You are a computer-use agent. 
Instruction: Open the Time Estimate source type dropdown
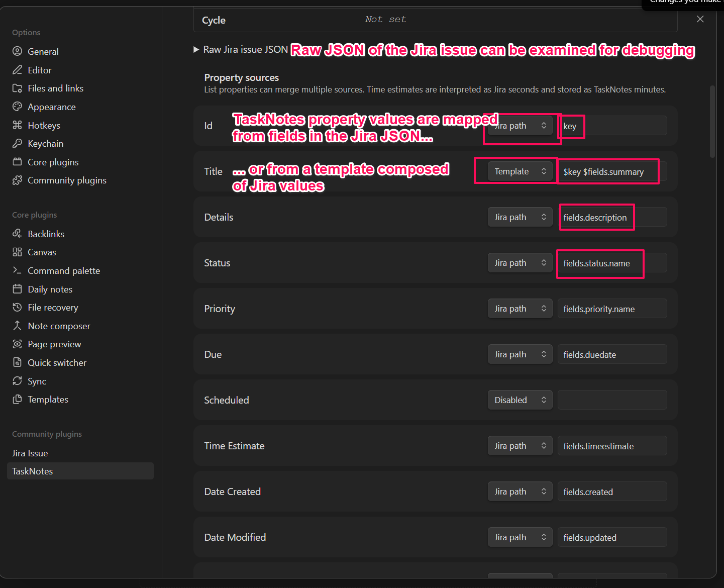tap(520, 446)
